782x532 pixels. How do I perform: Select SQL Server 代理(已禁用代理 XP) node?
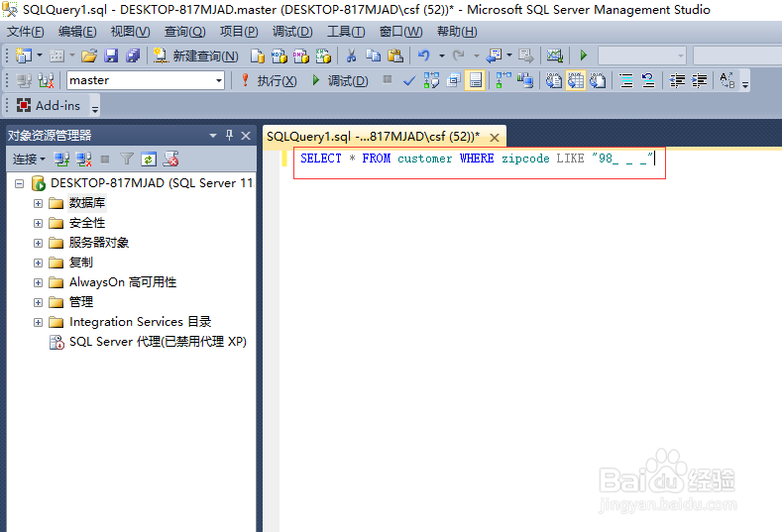158,342
